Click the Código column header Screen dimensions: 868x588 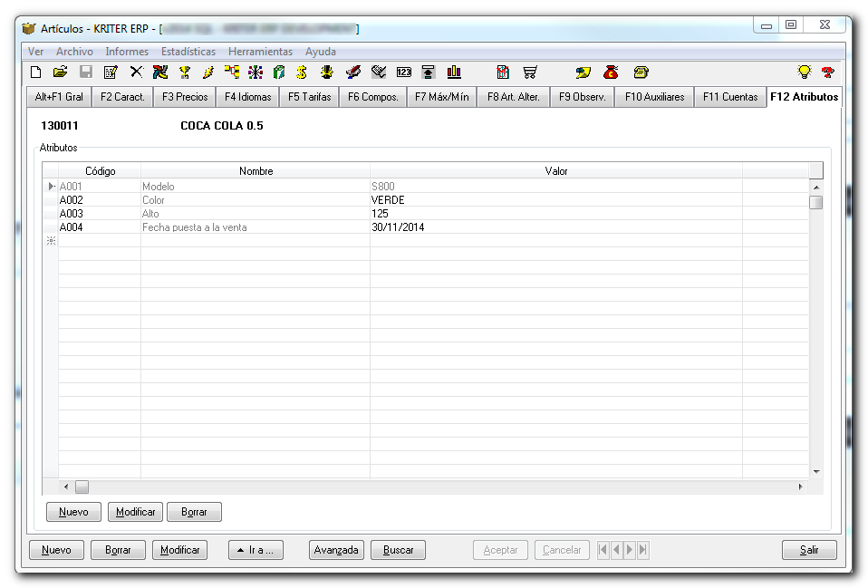point(101,171)
